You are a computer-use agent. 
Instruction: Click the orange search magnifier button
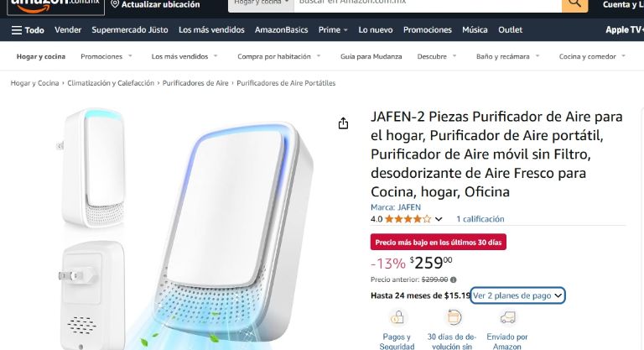(574, 5)
